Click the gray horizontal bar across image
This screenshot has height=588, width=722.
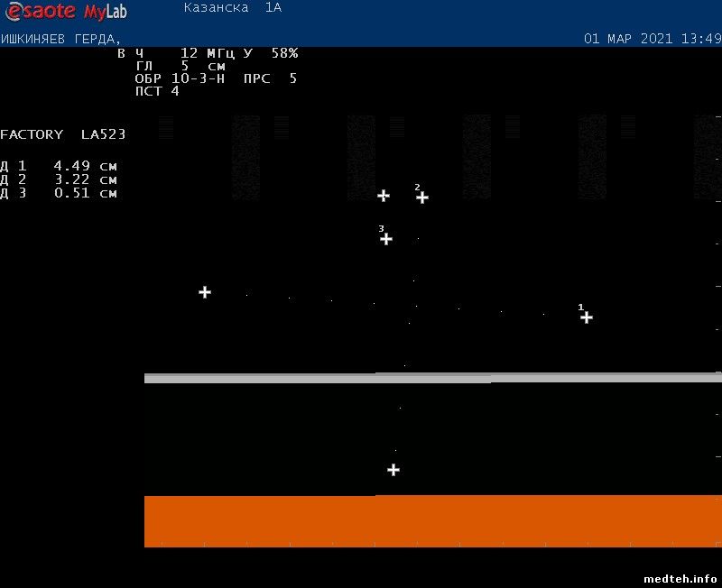[x=433, y=378]
